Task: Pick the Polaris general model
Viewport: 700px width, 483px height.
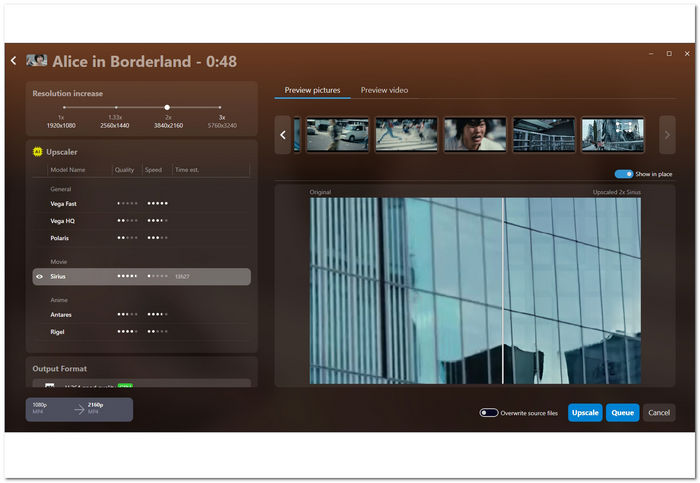Action: [61, 238]
